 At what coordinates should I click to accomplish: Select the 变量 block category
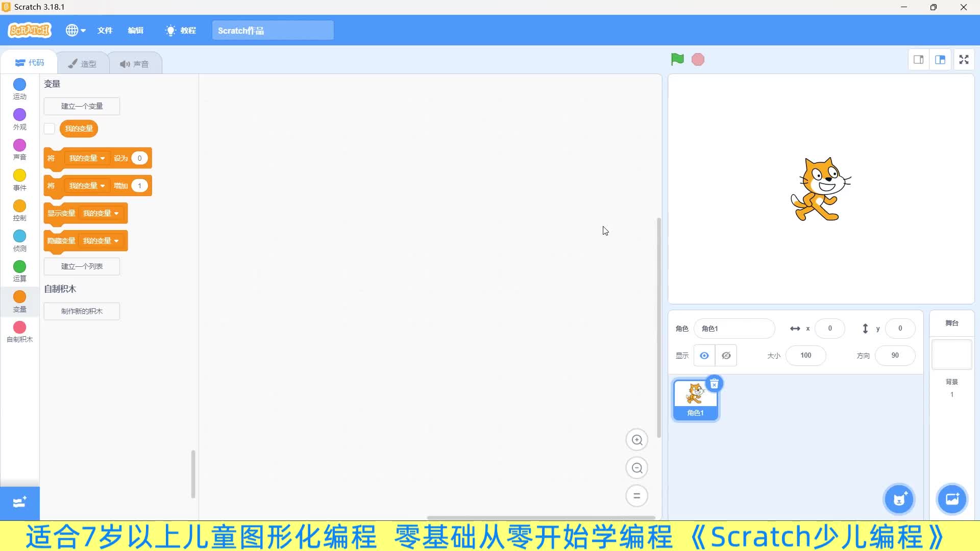point(19,302)
